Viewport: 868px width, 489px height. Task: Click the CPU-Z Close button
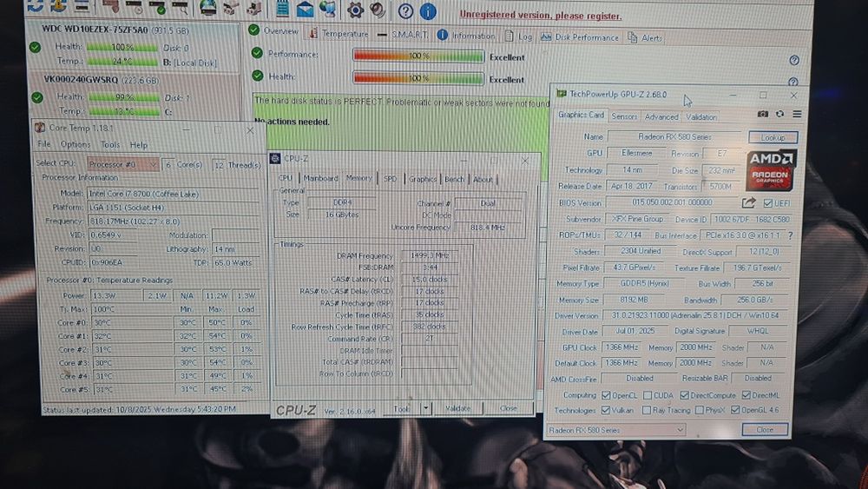click(x=508, y=408)
